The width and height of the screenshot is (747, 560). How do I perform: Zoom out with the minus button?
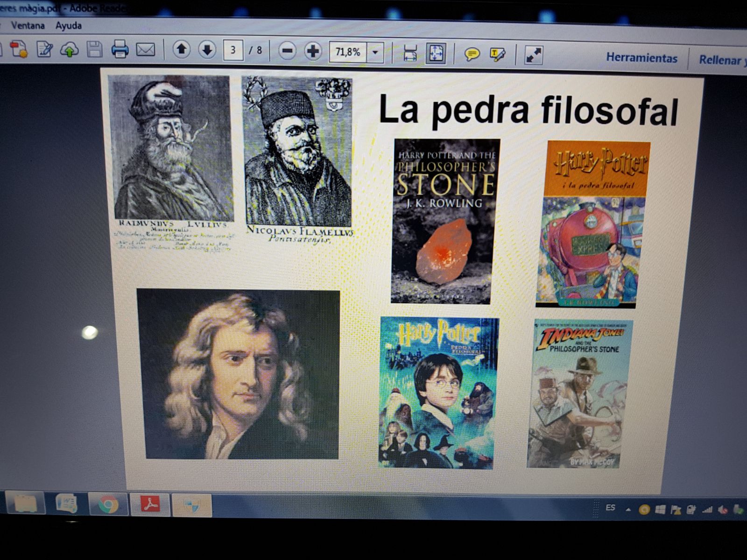[288, 51]
